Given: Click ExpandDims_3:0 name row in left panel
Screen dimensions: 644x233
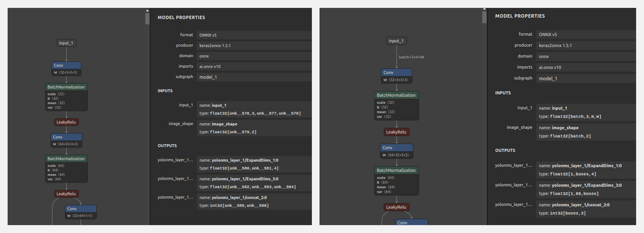Looking at the screenshot, I should [254, 179].
